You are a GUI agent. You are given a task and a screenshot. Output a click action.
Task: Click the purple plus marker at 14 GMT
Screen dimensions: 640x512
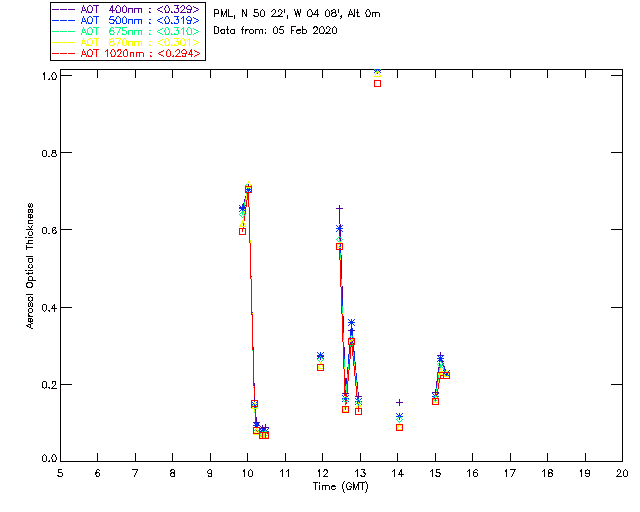point(400,403)
